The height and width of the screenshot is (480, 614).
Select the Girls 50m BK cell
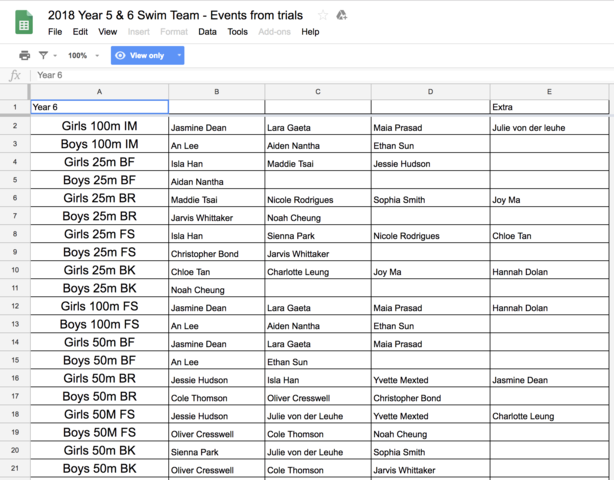click(x=99, y=450)
